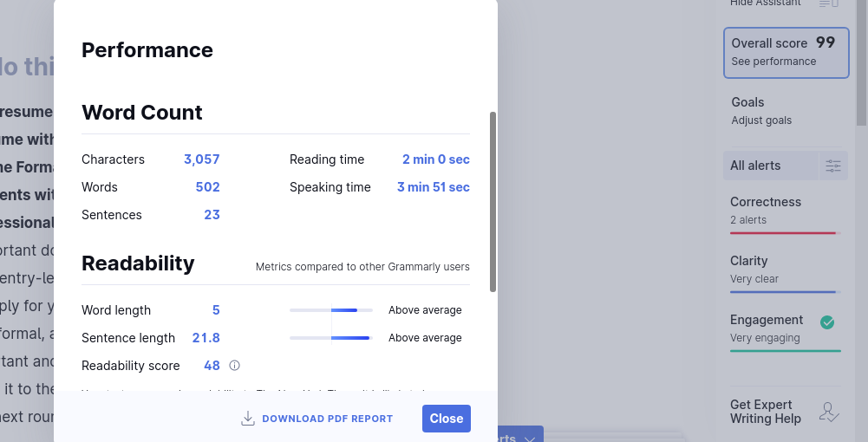
Task: Click the Download PDF Report link
Action: tap(327, 419)
